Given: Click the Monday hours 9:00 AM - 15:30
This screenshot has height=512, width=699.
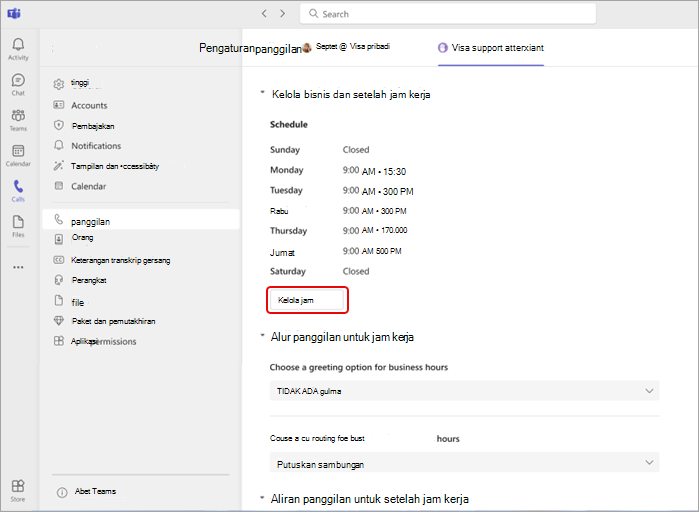Looking at the screenshot, I should pos(374,171).
